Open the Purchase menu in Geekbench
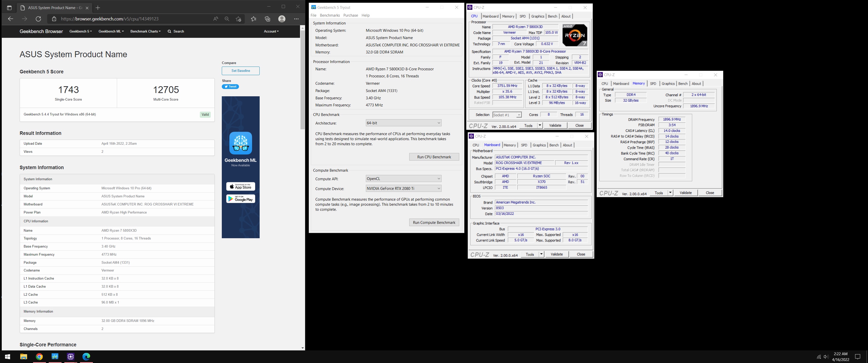The width and height of the screenshot is (868, 363). [x=350, y=15]
